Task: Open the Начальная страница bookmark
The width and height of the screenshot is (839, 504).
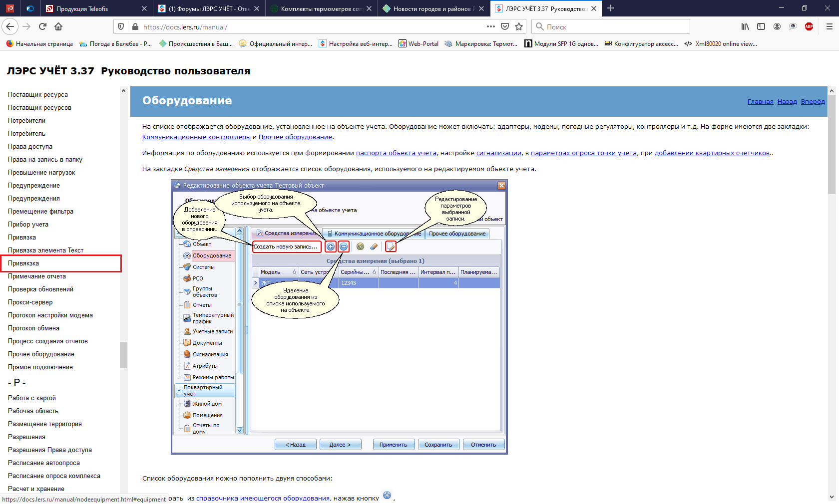Action: [39, 43]
